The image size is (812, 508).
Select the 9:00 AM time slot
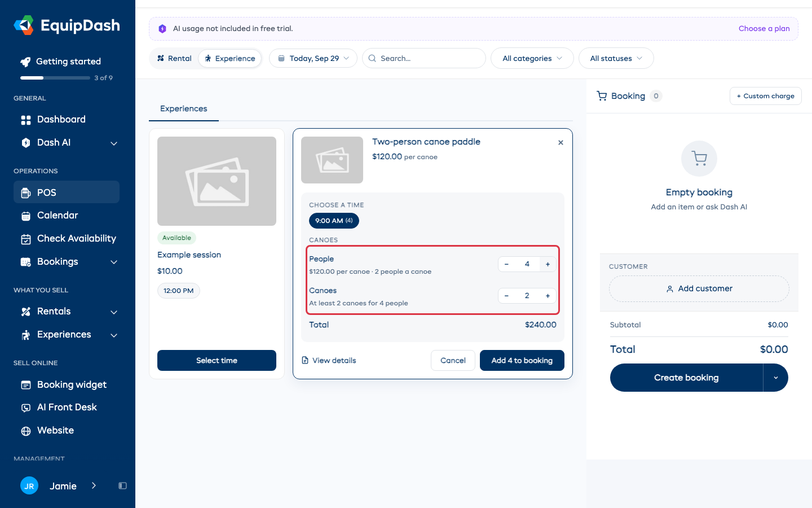tap(334, 221)
